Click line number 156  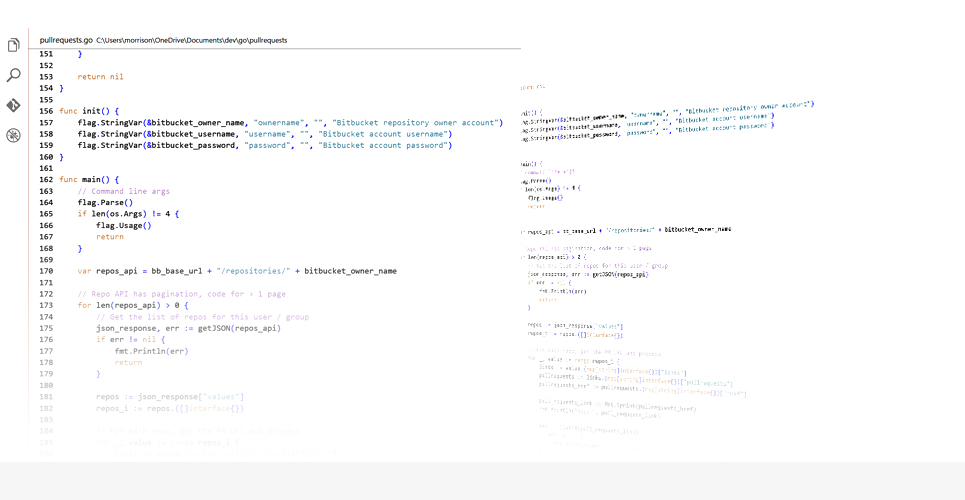tap(46, 111)
